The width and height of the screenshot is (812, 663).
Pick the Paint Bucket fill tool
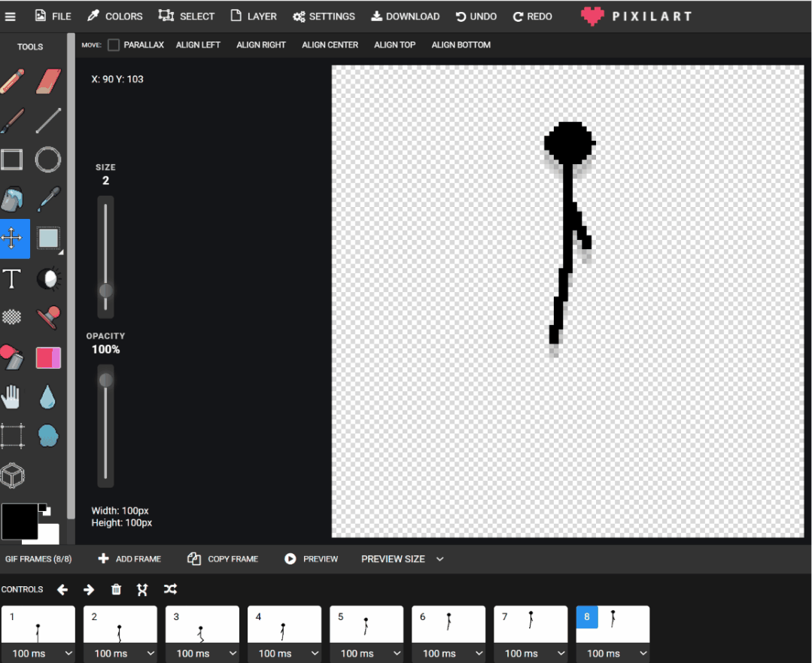12,199
